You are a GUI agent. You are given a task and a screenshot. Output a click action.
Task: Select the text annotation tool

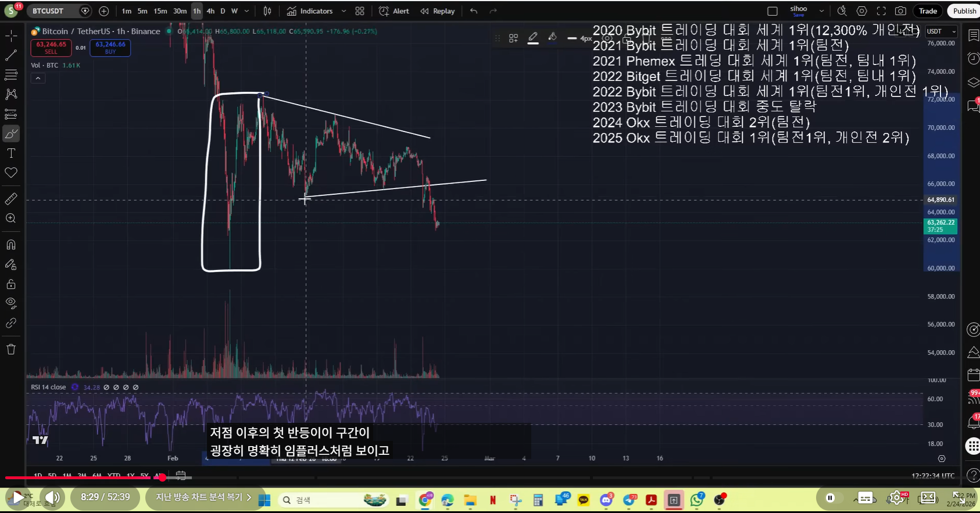pos(11,154)
